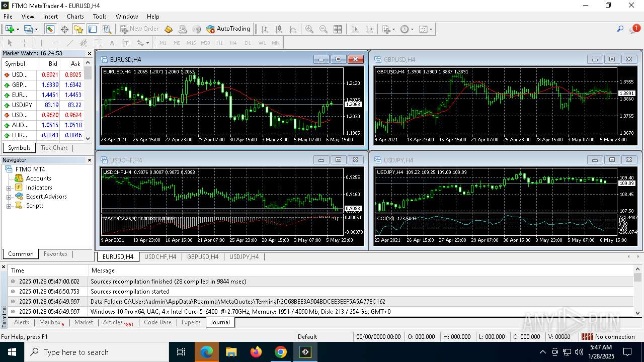Switch chart to bar chart type
Viewport: 644px width, 362px height.
pos(265,29)
